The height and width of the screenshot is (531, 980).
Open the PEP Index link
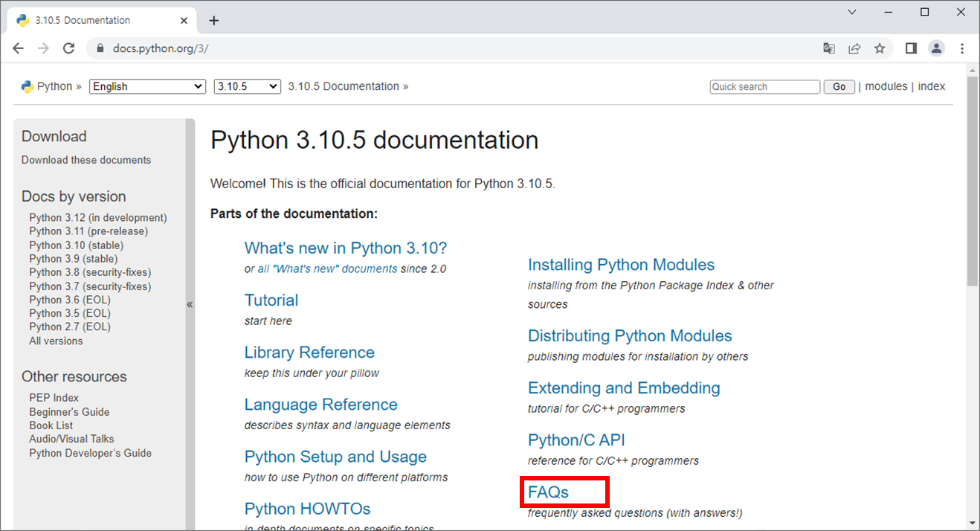[54, 398]
